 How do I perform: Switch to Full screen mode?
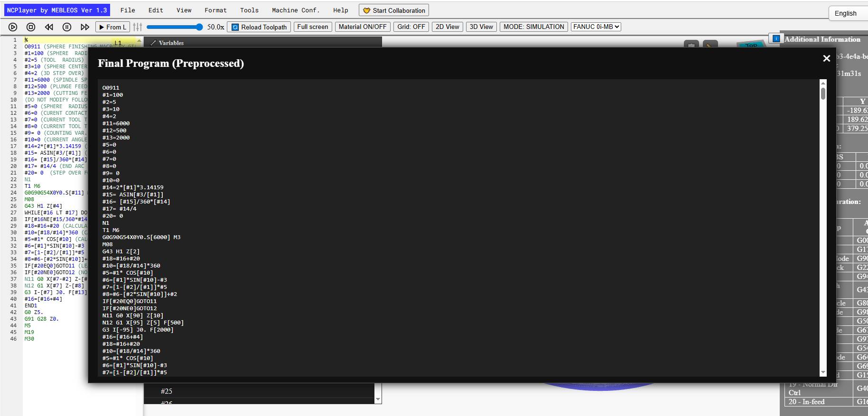(x=312, y=27)
